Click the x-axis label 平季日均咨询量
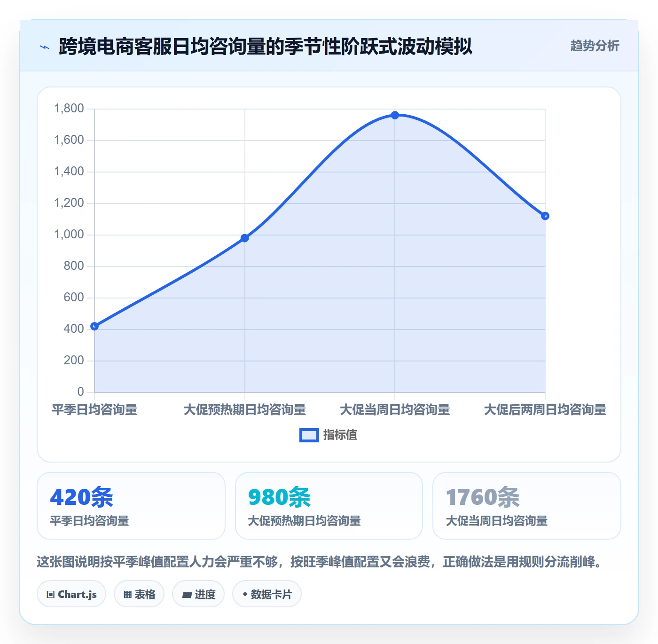Viewport: 658px width, 644px height. click(94, 410)
